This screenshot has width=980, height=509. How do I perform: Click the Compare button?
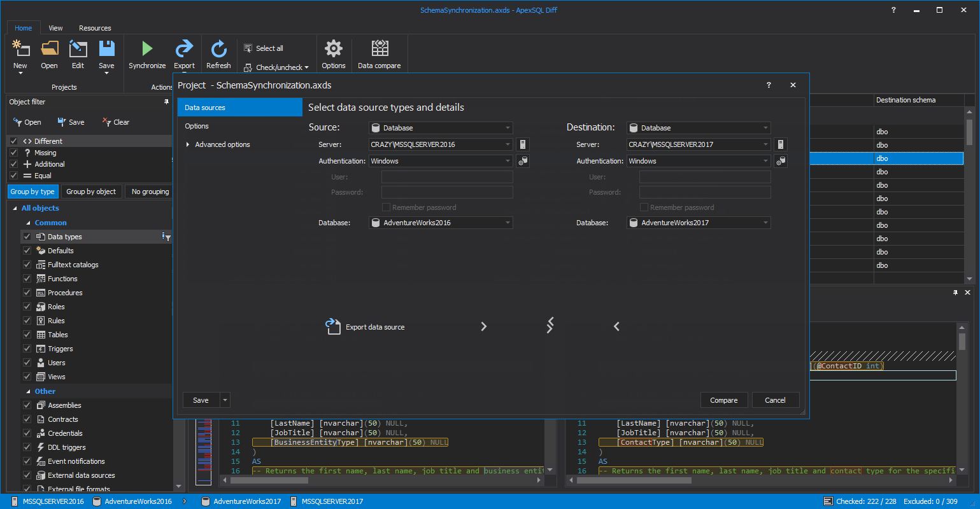724,400
